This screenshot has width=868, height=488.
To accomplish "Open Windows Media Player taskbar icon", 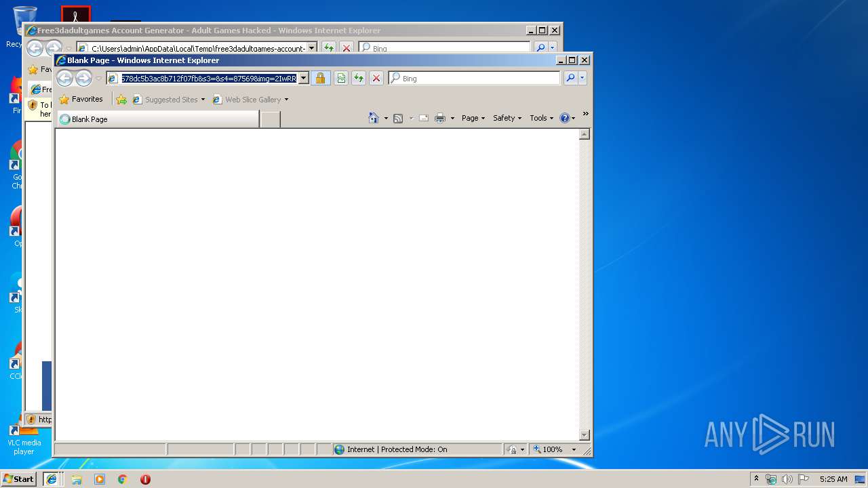I will 100,479.
